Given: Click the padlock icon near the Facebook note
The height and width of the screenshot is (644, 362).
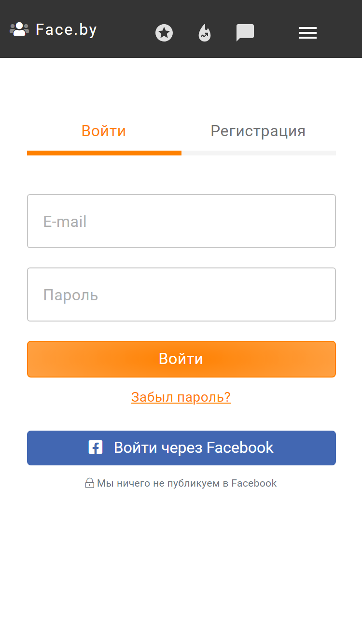Looking at the screenshot, I should point(89,483).
